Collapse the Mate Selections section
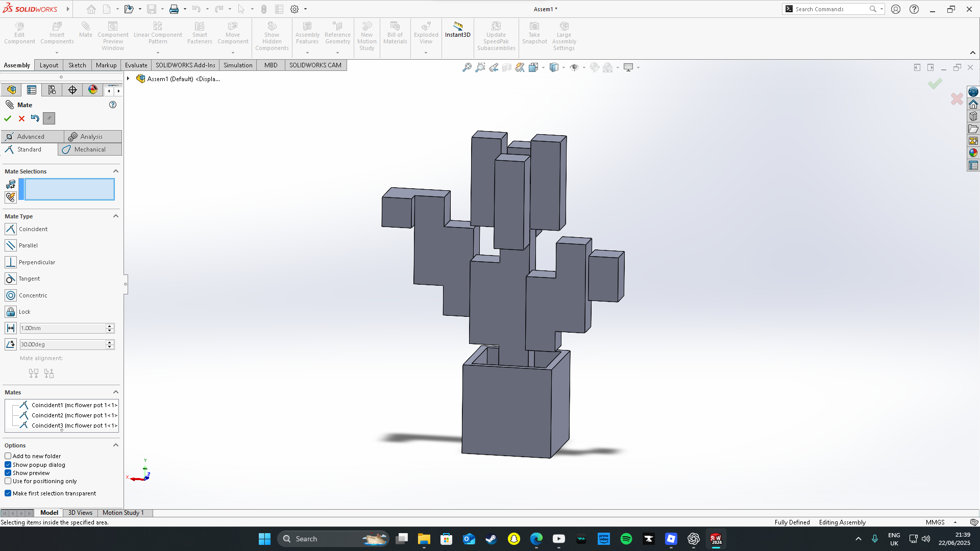The height and width of the screenshot is (551, 980). tap(116, 171)
